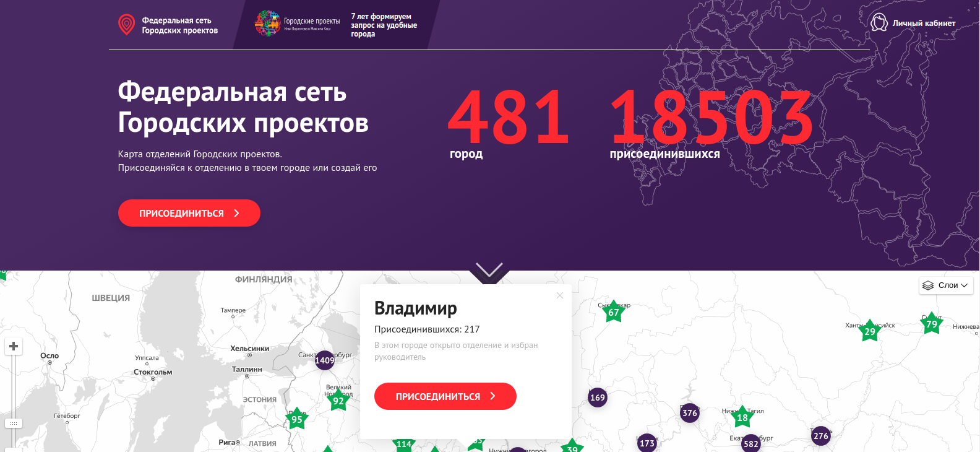Select the purple cluster marker 173

pyautogui.click(x=647, y=443)
